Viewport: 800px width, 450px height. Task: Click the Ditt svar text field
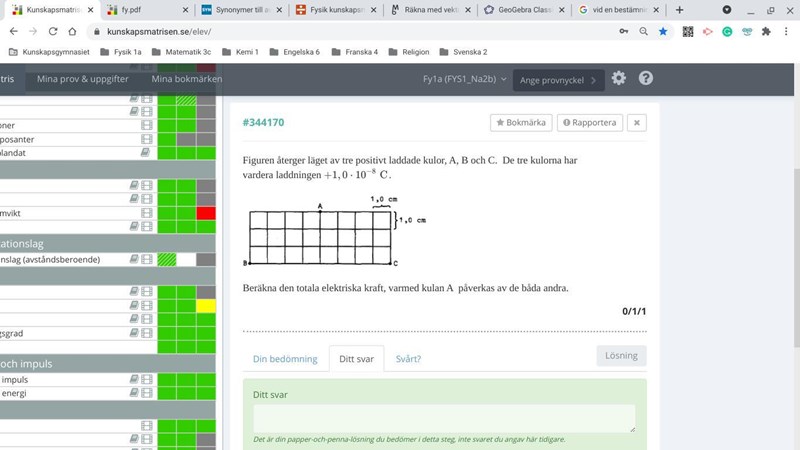pyautogui.click(x=444, y=418)
